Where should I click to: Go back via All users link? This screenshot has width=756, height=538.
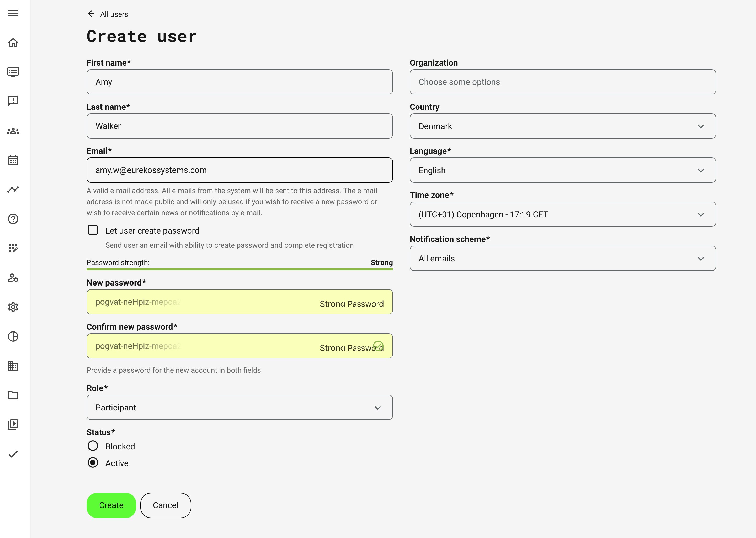108,14
